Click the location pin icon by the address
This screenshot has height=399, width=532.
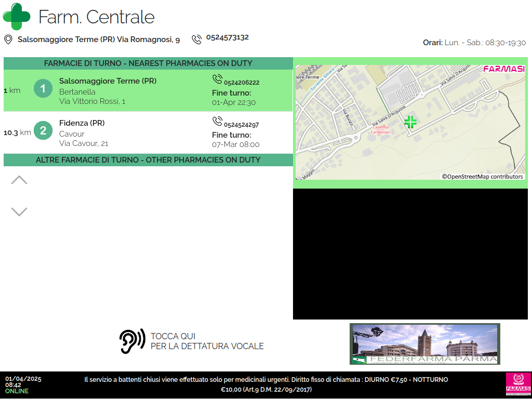click(x=8, y=39)
